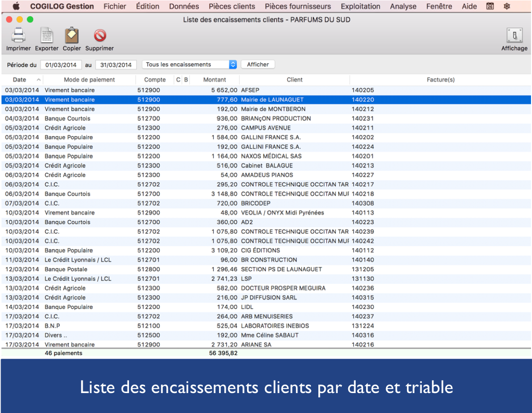
Task: Select the DOCTEUR PROSPER MEGUIRA row
Action: pyautogui.click(x=266, y=288)
